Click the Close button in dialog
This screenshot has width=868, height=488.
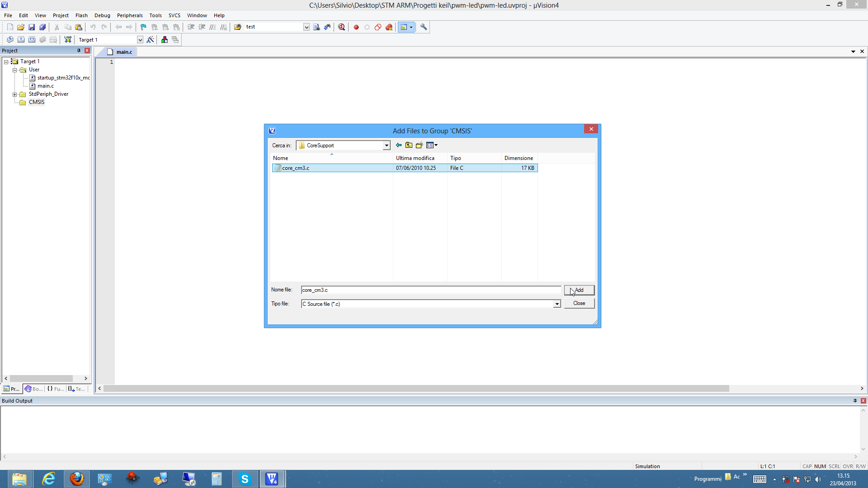click(x=579, y=303)
